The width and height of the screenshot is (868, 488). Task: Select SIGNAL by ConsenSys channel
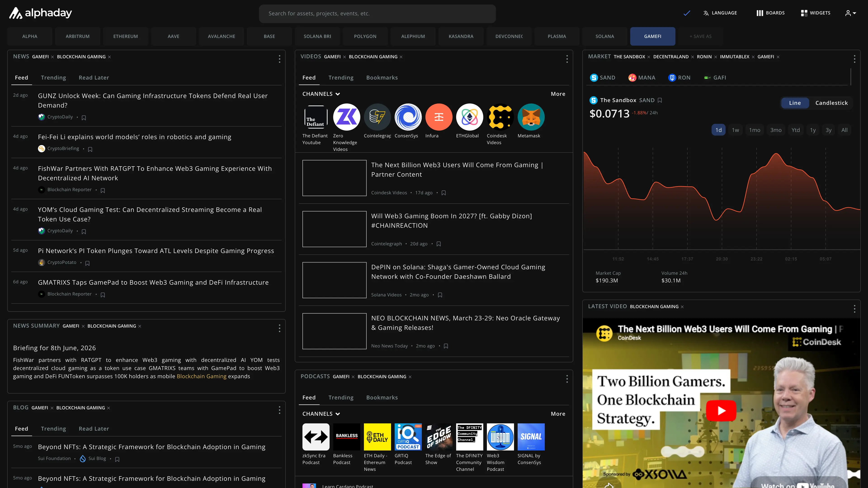[531, 437]
